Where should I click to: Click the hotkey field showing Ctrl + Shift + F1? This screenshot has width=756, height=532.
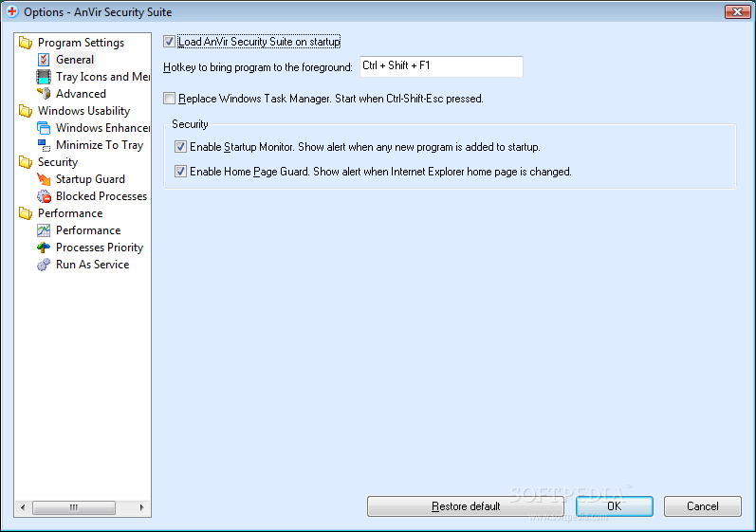click(x=441, y=66)
